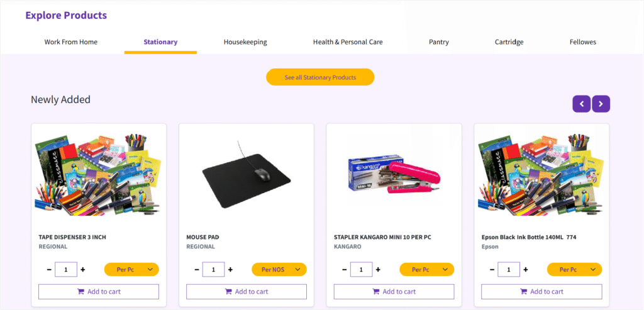Increase Epson Ink Bottle quantity with plus
The width and height of the screenshot is (644, 310).
coord(526,270)
